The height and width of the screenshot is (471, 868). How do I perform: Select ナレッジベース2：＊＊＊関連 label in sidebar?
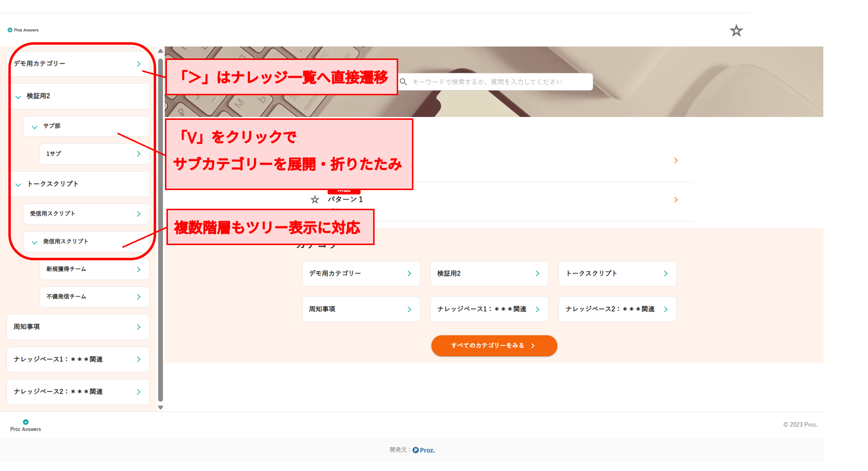click(58, 391)
